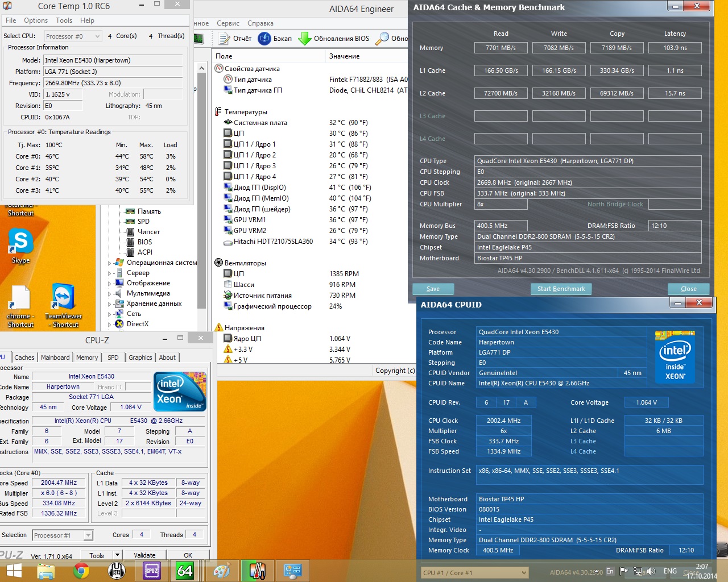Switch to the Mainboard tab in CPU-Z
Image resolution: width=728 pixels, height=582 pixels.
click(55, 357)
